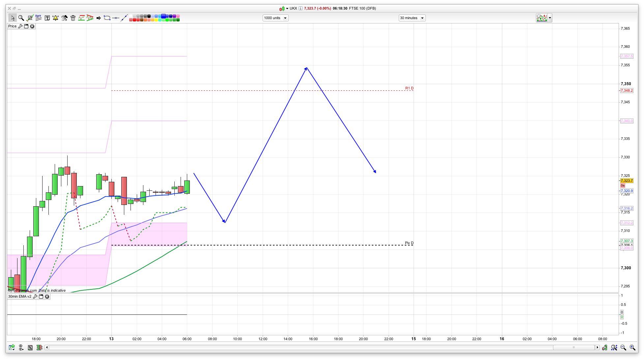Open the UKX instrument menu
644x360 pixels.
pos(287,8)
